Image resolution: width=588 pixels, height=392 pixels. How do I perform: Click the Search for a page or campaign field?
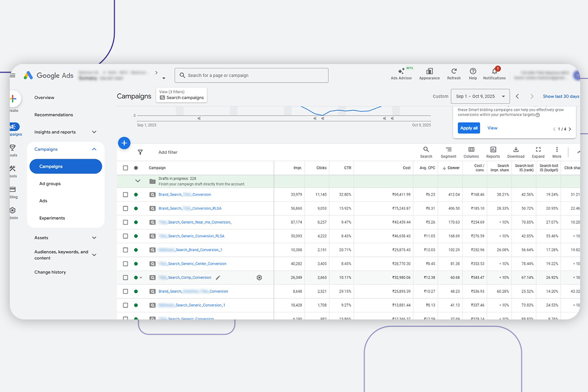click(x=251, y=75)
